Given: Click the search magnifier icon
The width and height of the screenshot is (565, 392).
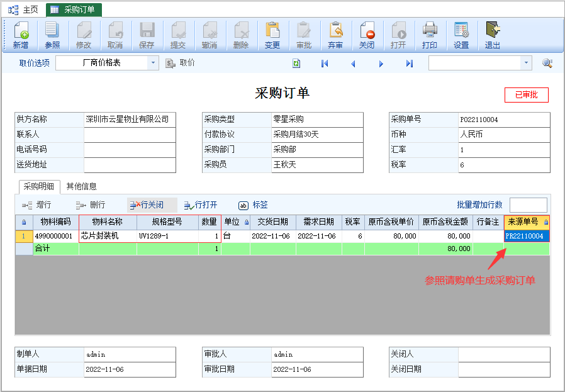Looking at the screenshot, I should (x=547, y=63).
